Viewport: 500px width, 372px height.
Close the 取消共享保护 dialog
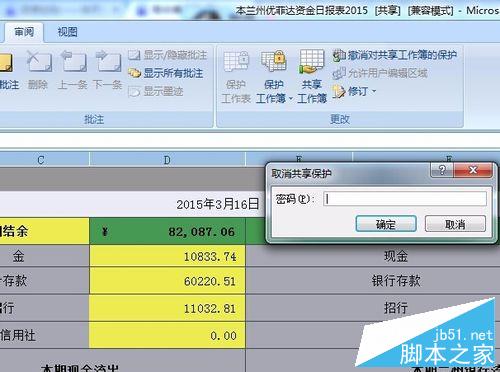point(473,170)
